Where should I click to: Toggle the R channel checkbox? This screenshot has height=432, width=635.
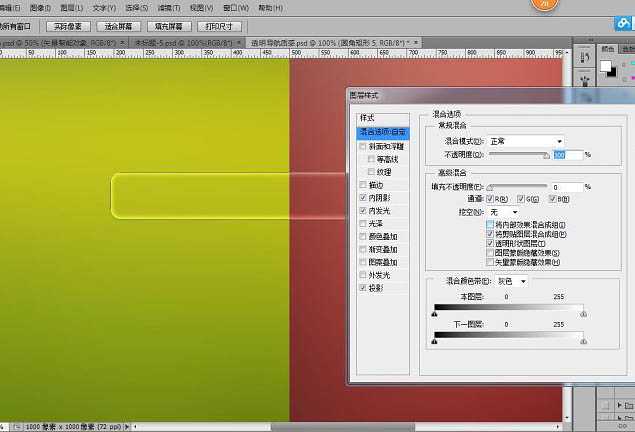pos(490,199)
